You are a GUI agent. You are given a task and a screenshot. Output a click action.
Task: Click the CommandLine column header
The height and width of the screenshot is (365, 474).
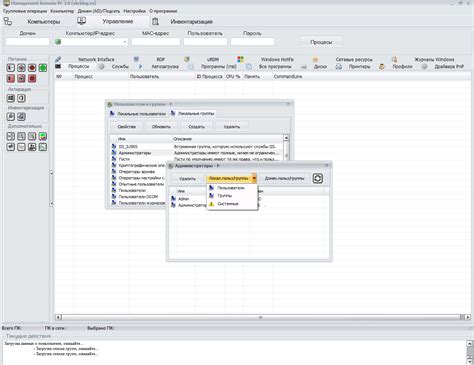(288, 77)
